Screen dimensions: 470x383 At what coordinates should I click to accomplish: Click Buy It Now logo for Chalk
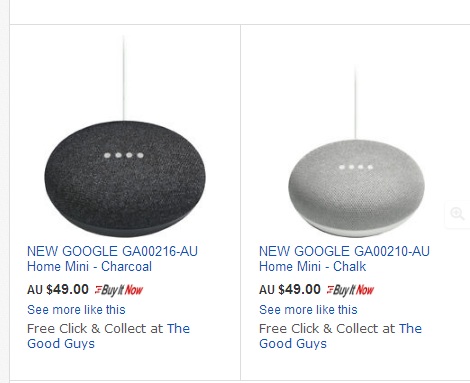click(x=350, y=290)
